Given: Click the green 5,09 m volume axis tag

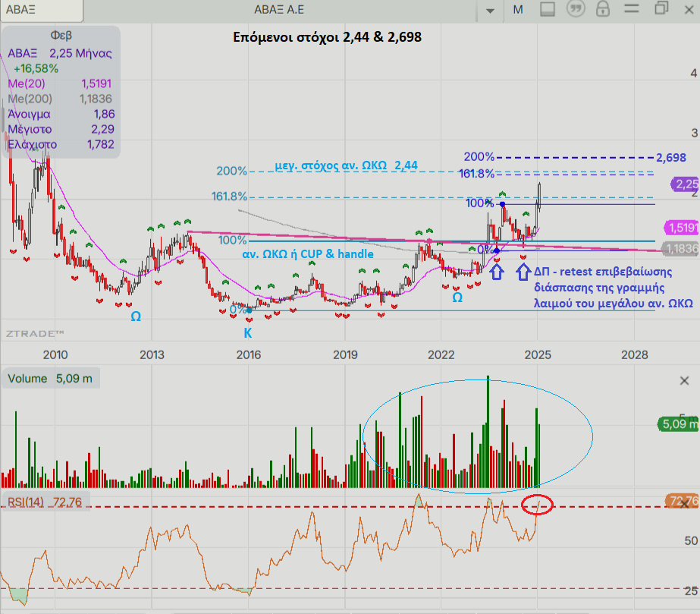Looking at the screenshot, I should [x=677, y=424].
